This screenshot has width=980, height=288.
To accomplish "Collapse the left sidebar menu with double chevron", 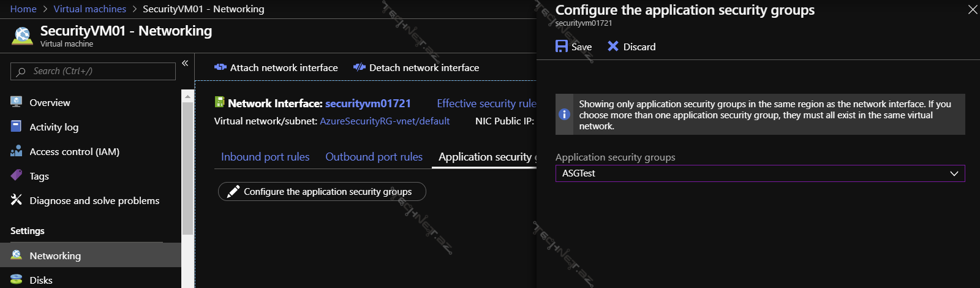I will point(185,63).
